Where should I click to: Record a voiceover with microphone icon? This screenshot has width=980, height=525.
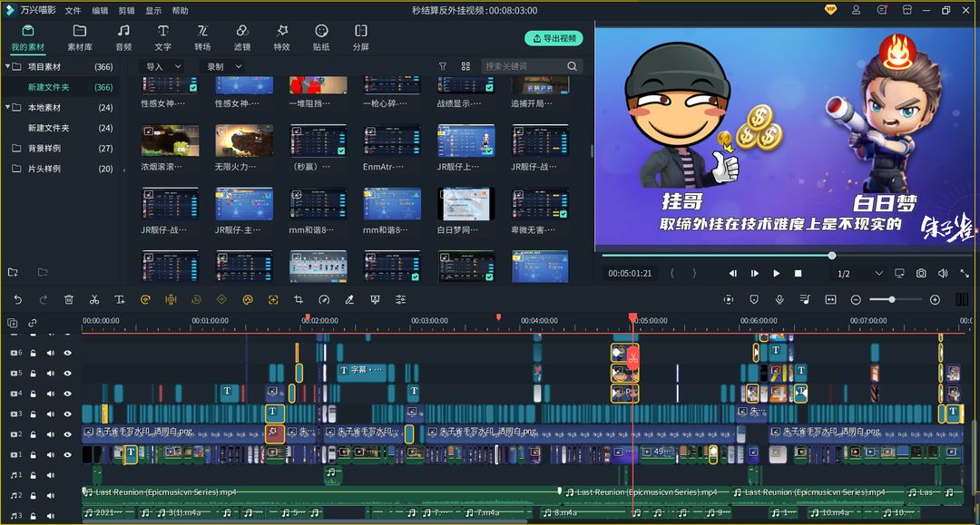pos(779,299)
